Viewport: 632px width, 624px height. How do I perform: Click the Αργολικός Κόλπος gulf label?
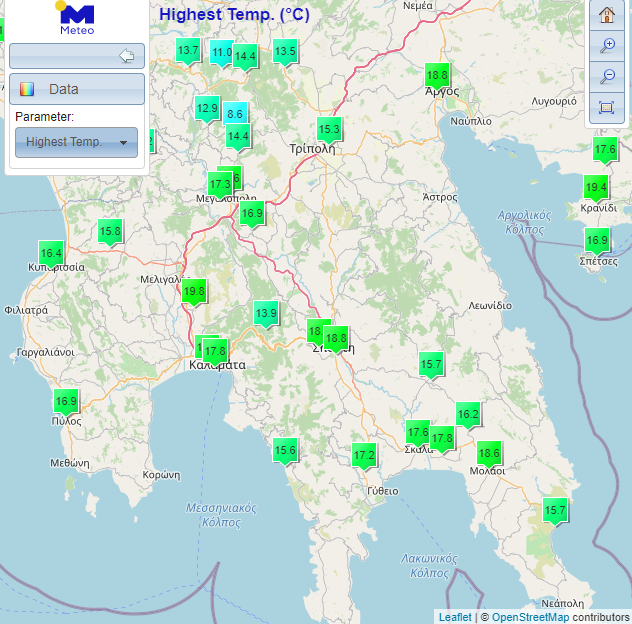click(524, 222)
